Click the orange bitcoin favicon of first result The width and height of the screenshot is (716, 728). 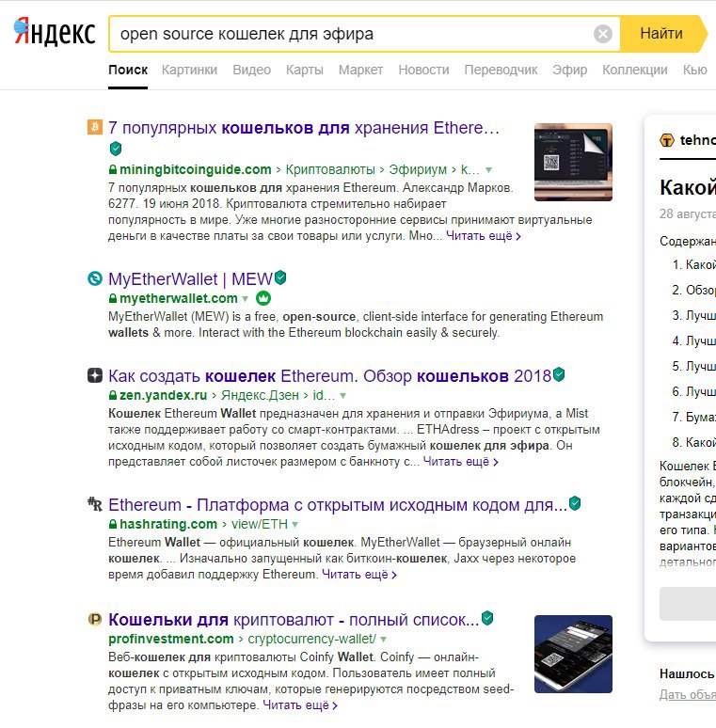pos(95,127)
